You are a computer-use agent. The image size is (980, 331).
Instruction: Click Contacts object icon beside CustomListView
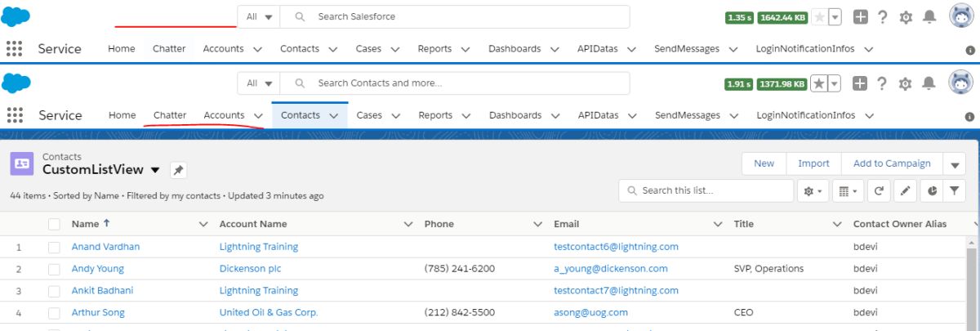[22, 163]
